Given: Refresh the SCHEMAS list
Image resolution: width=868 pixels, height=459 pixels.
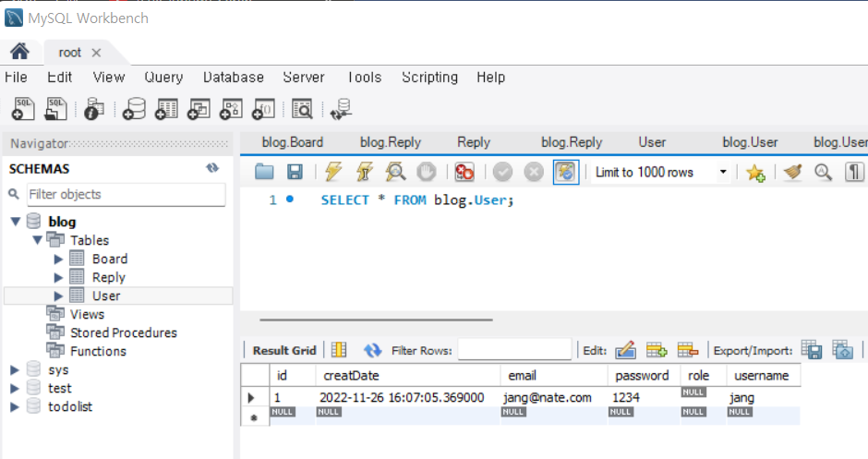Looking at the screenshot, I should click(x=212, y=168).
